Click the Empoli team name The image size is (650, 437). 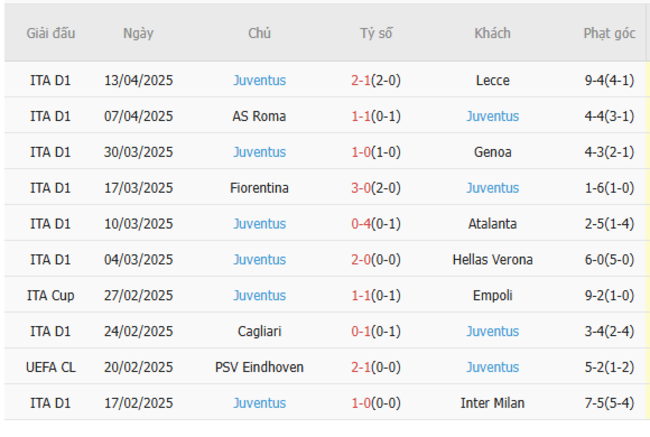tap(492, 296)
